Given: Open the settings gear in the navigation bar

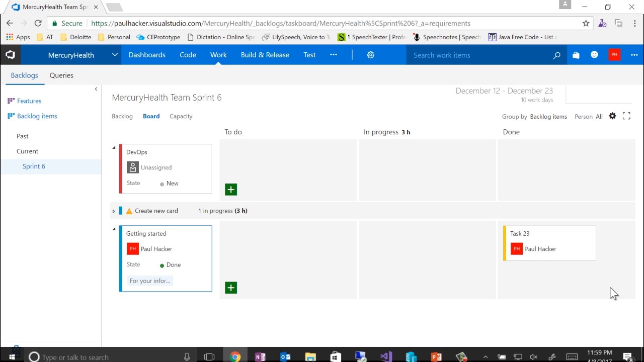Looking at the screenshot, I should point(371,55).
